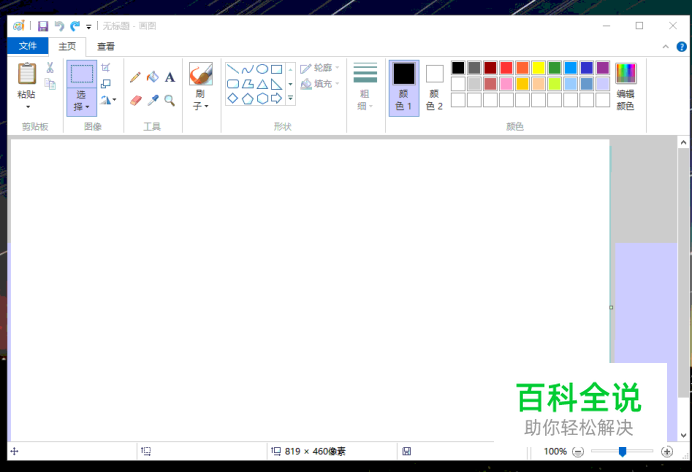Image resolution: width=692 pixels, height=472 pixels.
Task: Select the Eraser tool
Action: [x=135, y=101]
